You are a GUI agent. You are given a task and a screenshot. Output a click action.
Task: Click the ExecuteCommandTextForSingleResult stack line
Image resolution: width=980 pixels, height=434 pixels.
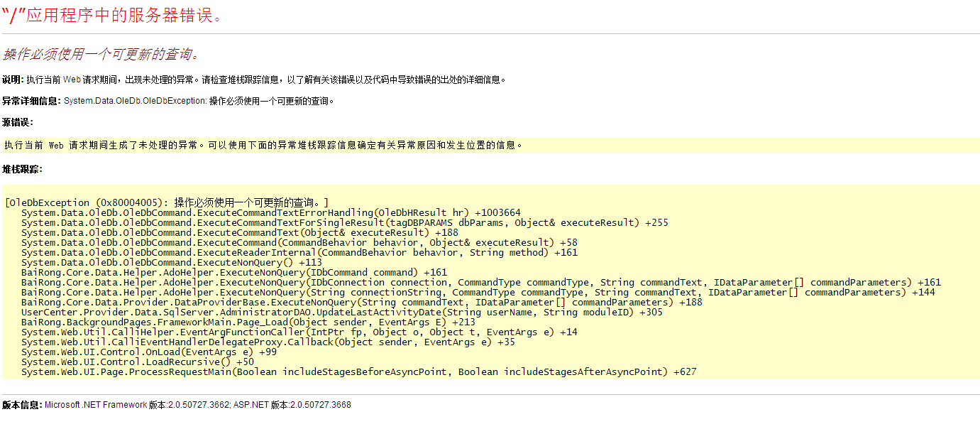point(345,222)
